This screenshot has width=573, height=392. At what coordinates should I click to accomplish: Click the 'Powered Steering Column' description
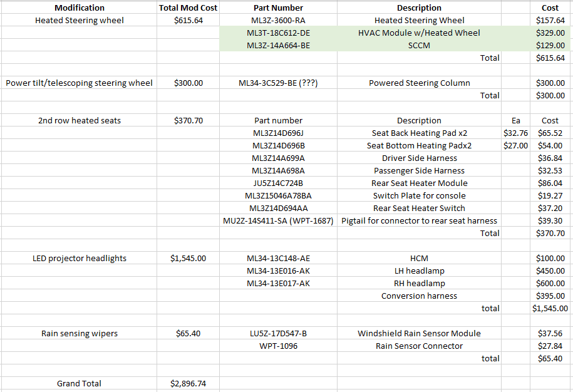click(419, 83)
